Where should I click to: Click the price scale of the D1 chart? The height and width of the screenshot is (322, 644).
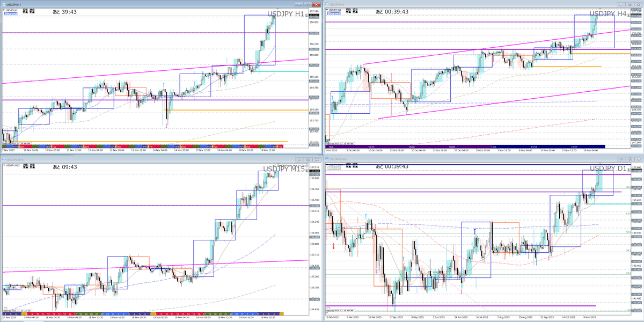point(636,241)
